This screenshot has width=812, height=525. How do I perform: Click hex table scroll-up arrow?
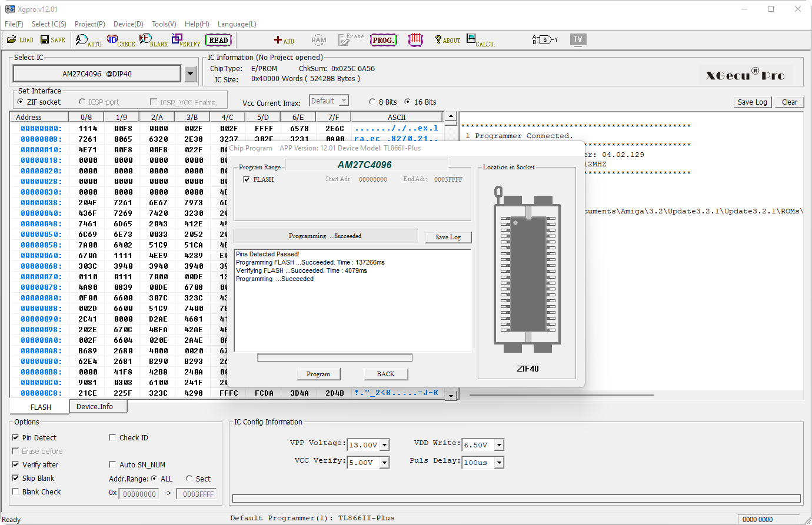pyautogui.click(x=451, y=116)
